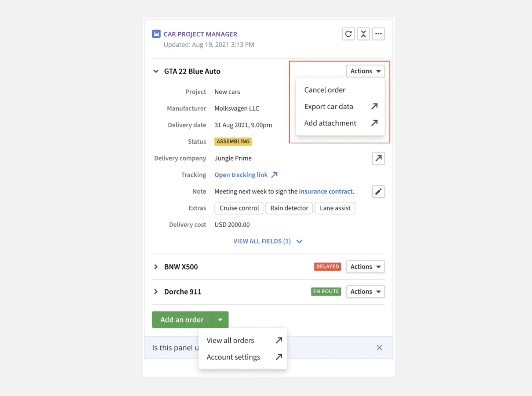The height and width of the screenshot is (396, 532).
Task: Click the 'Updated: Aug 19, 2021 3:13 PM' text
Action: (x=209, y=45)
